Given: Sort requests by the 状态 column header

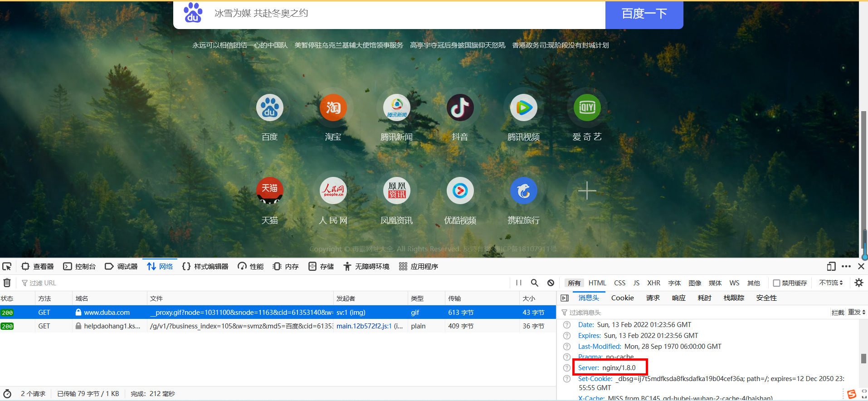Looking at the screenshot, I should click(x=17, y=298).
